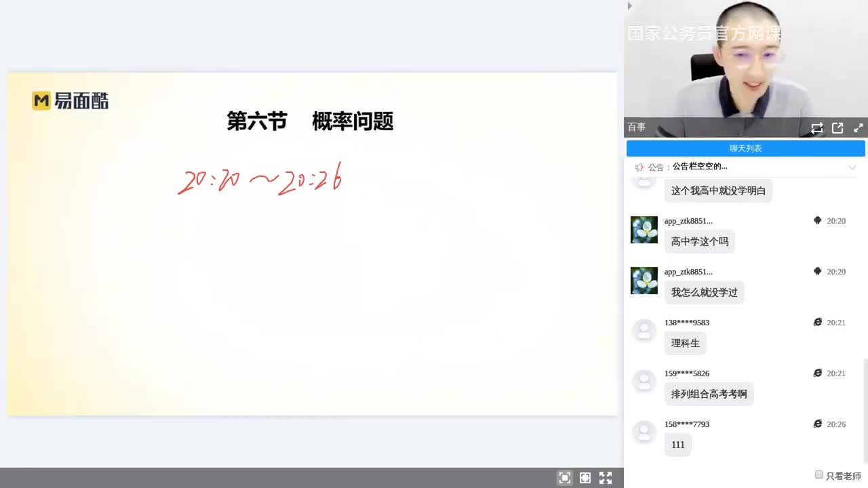Select the fit-to-window view button
The image size is (868, 488).
[565, 478]
